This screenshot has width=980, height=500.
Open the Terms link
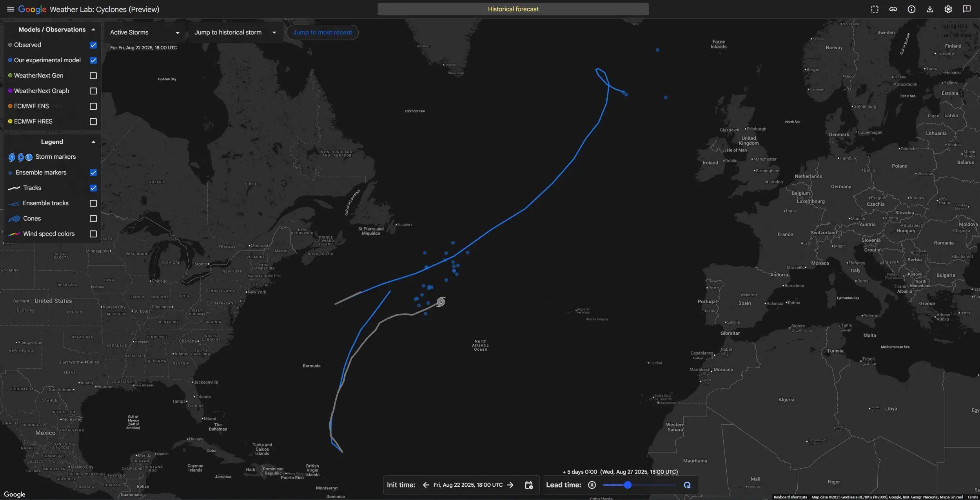point(973,497)
